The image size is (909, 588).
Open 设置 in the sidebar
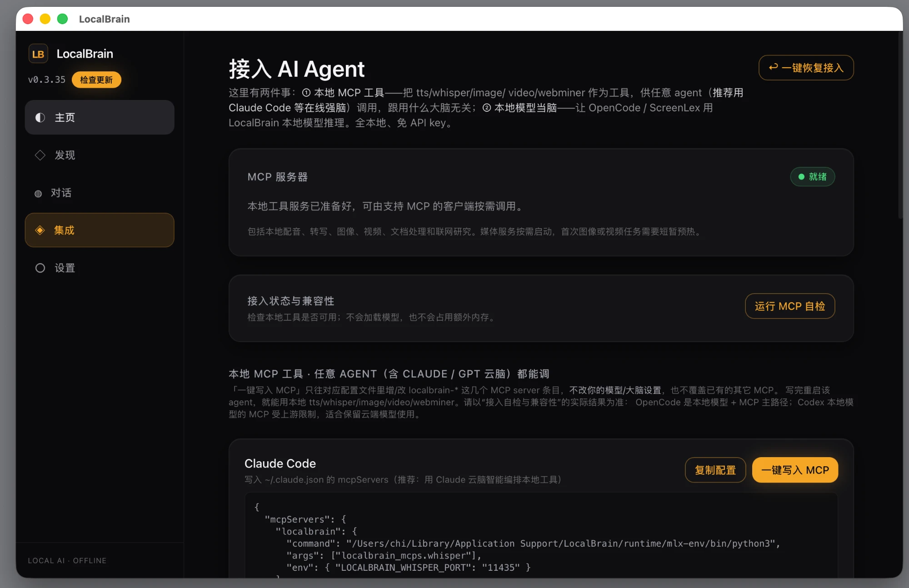(100, 268)
